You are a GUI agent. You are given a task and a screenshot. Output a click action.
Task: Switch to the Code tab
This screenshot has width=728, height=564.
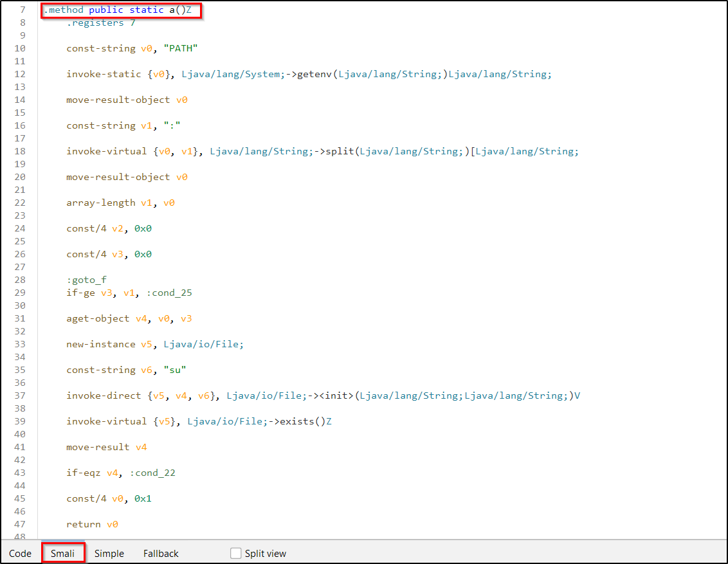point(20,553)
